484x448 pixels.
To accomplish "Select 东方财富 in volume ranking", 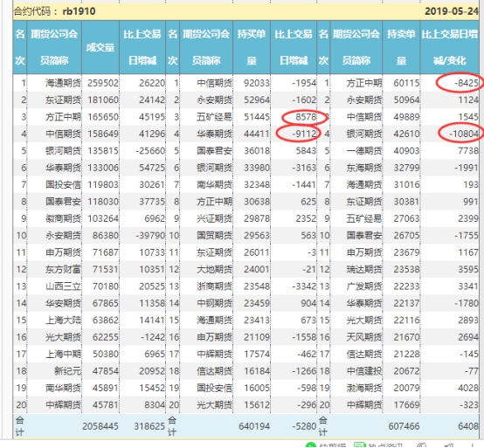I will pos(63,270).
